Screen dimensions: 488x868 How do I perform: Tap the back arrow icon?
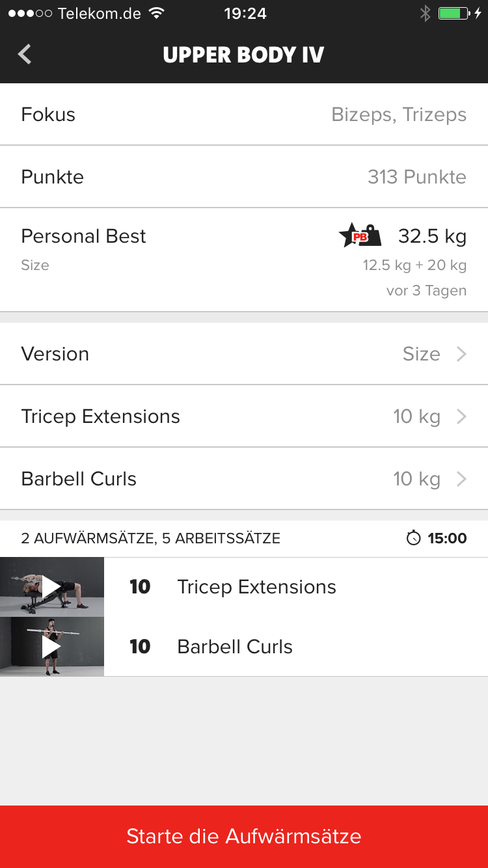(x=25, y=54)
